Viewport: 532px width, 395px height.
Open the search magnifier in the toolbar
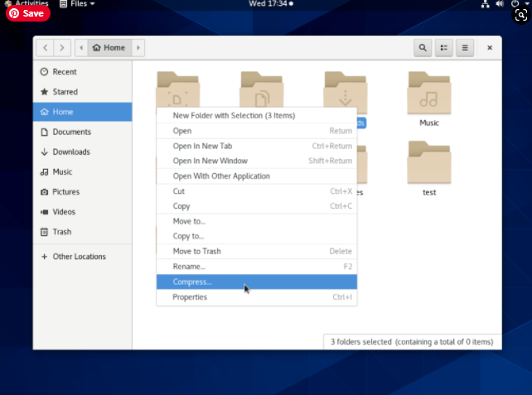tap(423, 48)
